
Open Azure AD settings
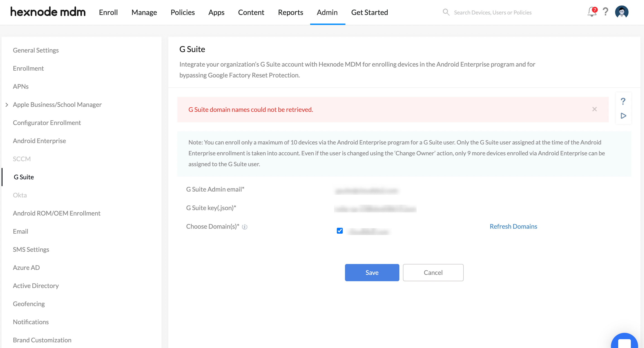pyautogui.click(x=26, y=268)
